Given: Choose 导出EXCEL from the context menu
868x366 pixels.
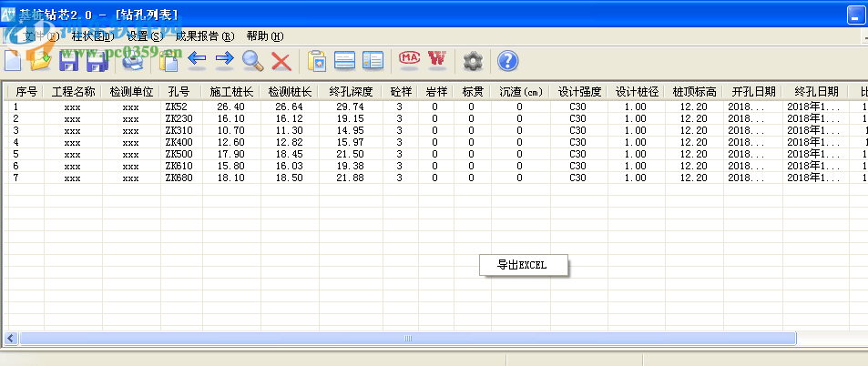Looking at the screenshot, I should [x=522, y=265].
